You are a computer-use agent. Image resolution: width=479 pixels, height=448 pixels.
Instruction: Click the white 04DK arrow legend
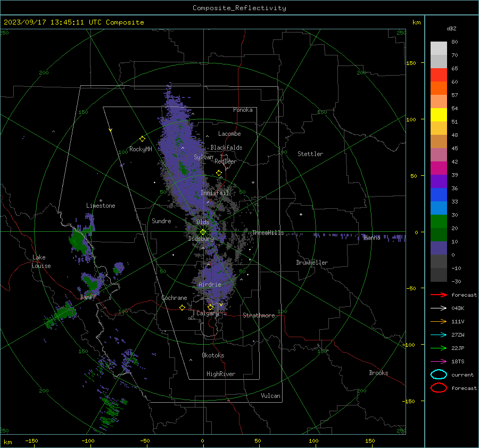(x=439, y=308)
